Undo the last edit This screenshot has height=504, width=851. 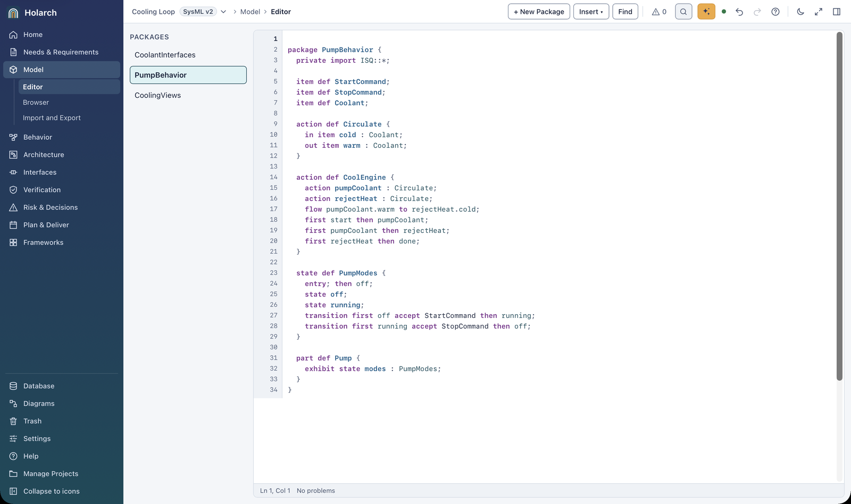point(739,12)
